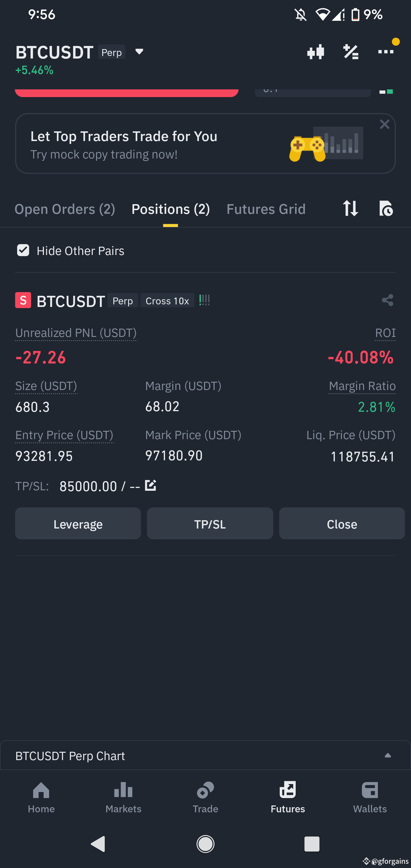Click the red long/short ratio bar
This screenshot has width=411, height=868.
click(x=127, y=92)
